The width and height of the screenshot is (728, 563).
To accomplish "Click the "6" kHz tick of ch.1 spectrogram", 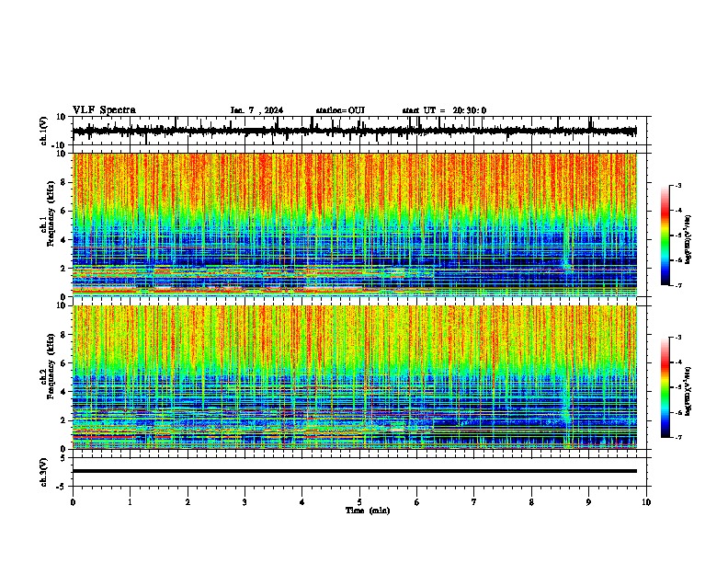I will [x=64, y=211].
